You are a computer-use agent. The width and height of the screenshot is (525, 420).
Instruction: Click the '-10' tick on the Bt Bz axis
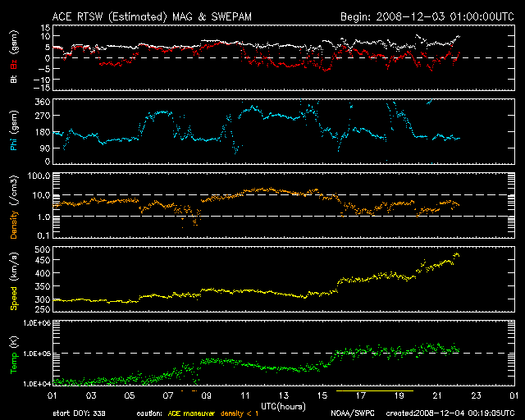pos(42,80)
